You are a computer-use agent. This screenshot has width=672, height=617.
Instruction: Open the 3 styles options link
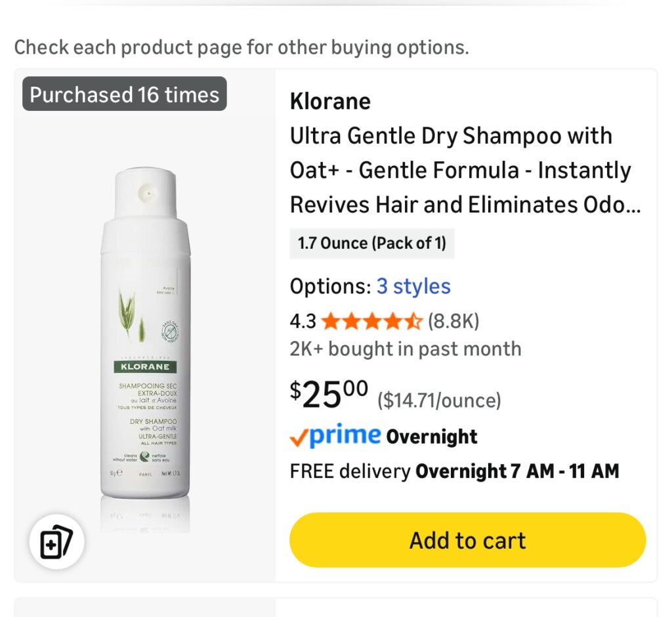click(x=413, y=287)
